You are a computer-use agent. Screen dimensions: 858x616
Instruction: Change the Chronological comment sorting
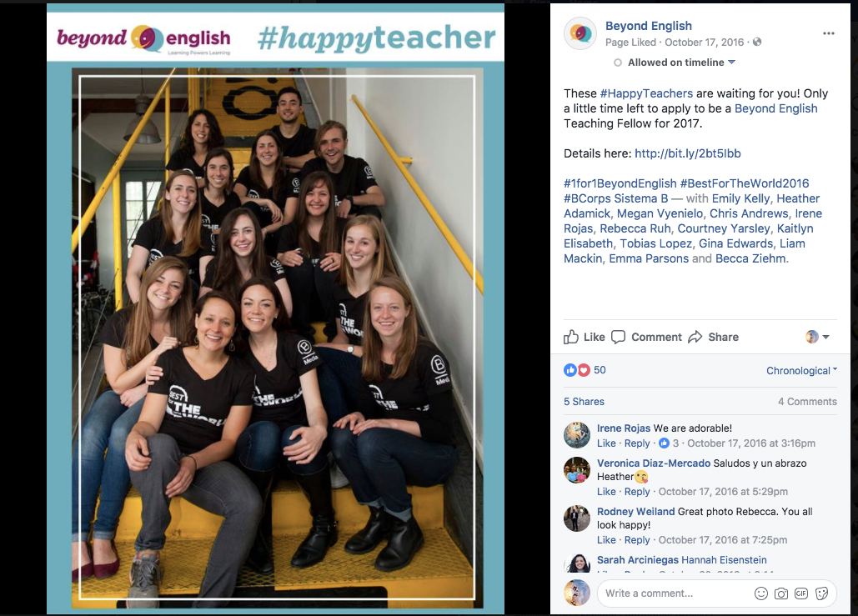(x=801, y=371)
